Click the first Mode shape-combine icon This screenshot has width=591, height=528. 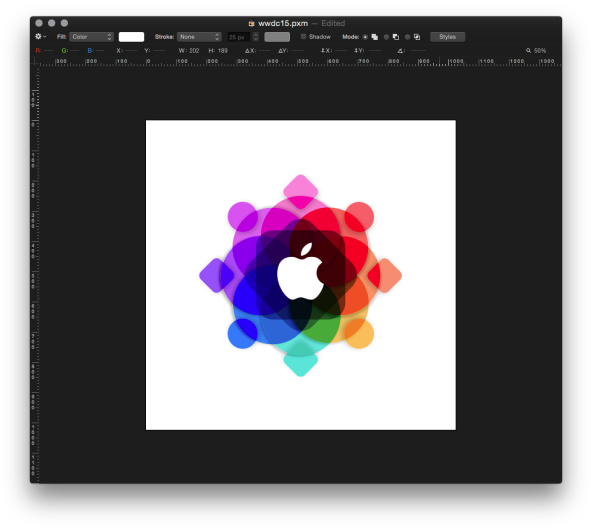374,37
